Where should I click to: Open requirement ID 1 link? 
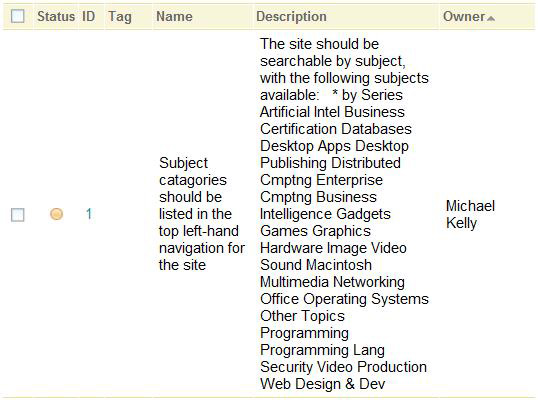[89, 214]
